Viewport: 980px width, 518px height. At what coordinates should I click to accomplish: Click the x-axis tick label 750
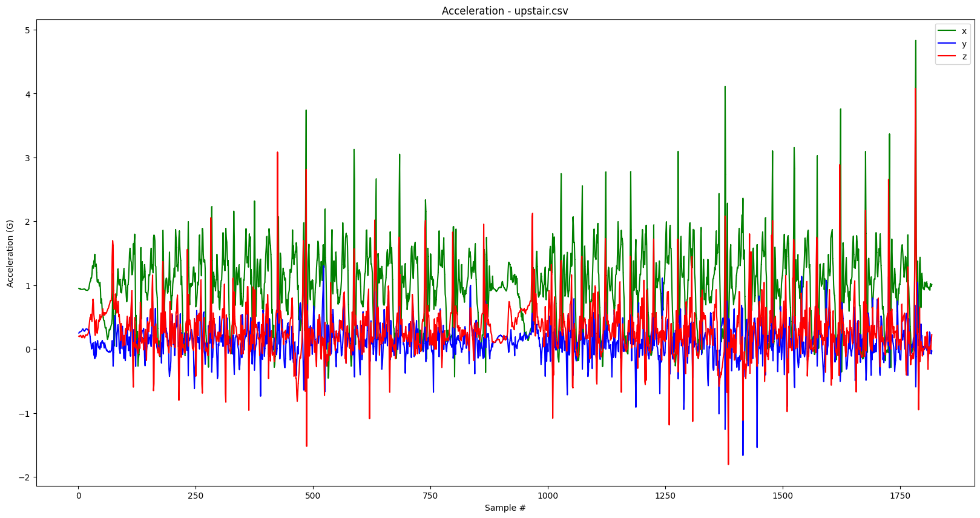click(x=430, y=496)
